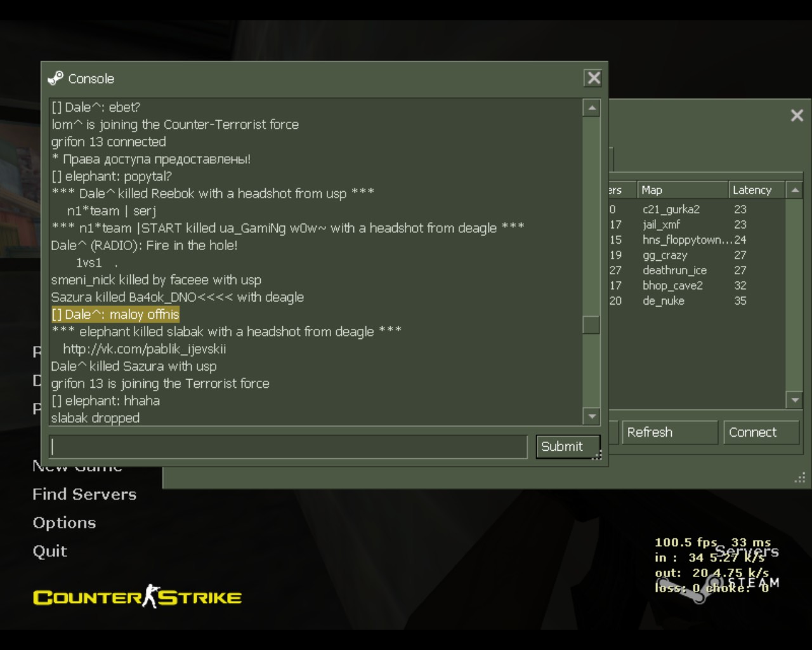Submit the console command
Image resolution: width=812 pixels, height=650 pixels.
[568, 446]
